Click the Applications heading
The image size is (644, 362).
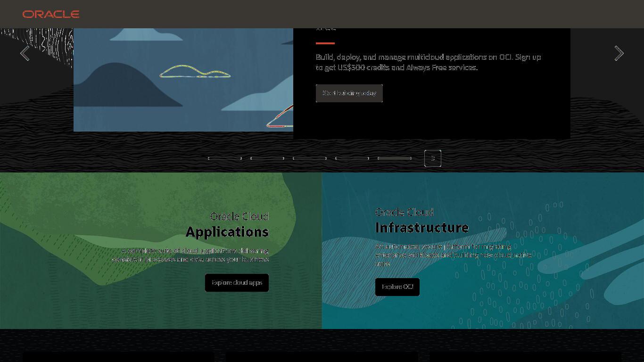tap(227, 231)
